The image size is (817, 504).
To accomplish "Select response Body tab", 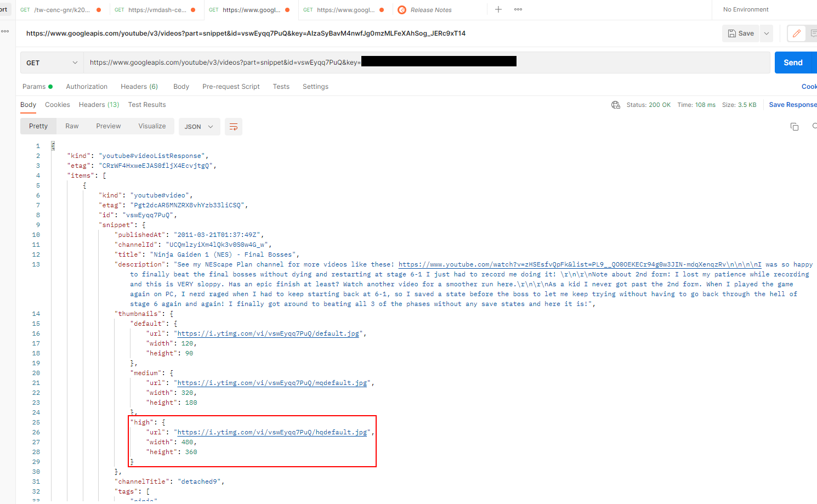I will (x=28, y=105).
